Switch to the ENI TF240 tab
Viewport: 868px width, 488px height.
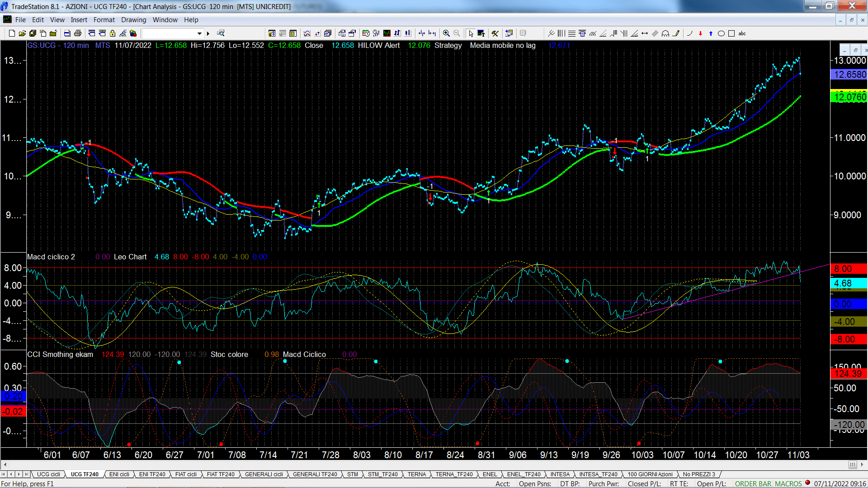[x=152, y=474]
